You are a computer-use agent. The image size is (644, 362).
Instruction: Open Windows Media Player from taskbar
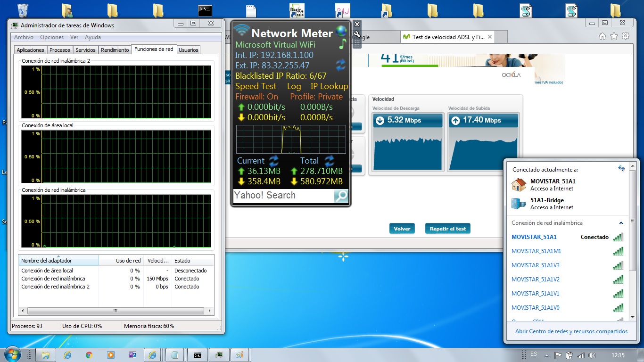point(111,355)
